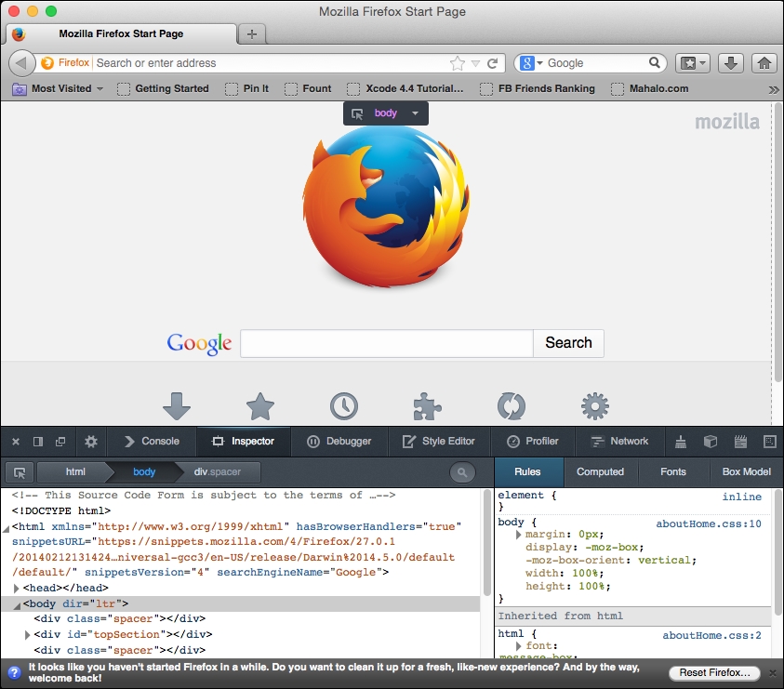Click the Home button
This screenshot has width=784, height=689.
click(x=765, y=63)
